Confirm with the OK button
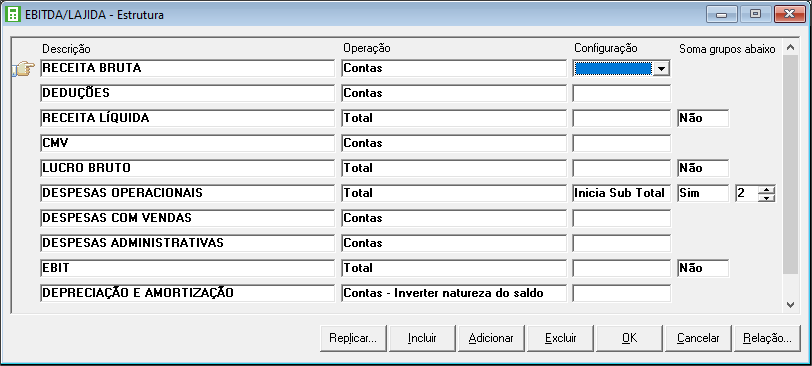The height and width of the screenshot is (366, 812). tap(629, 339)
